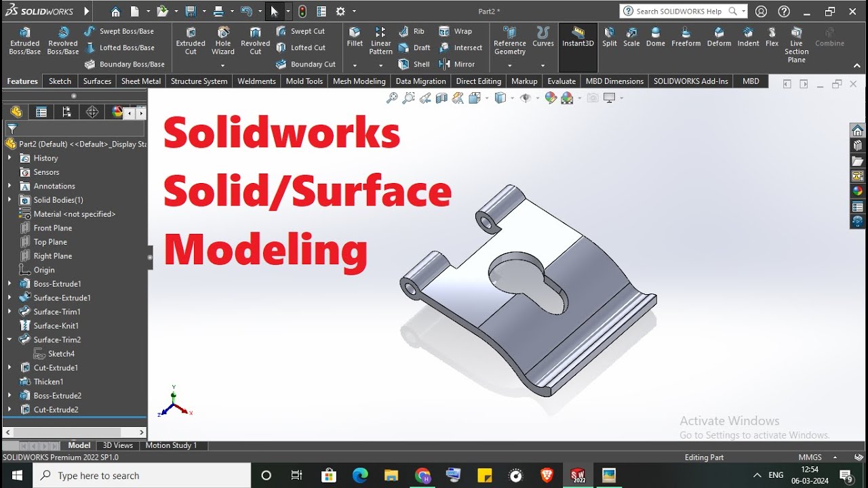Open the Curves tool
Image resolution: width=868 pixels, height=488 pixels.
(543, 37)
